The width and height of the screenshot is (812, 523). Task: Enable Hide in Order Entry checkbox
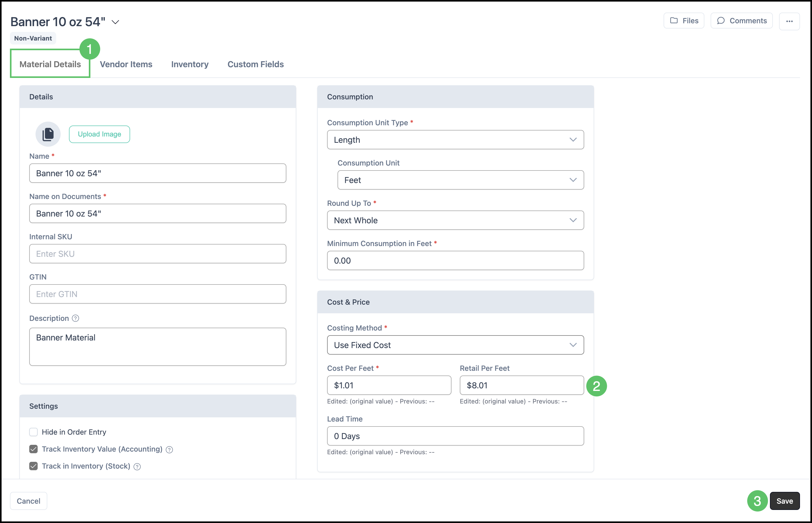coord(33,432)
